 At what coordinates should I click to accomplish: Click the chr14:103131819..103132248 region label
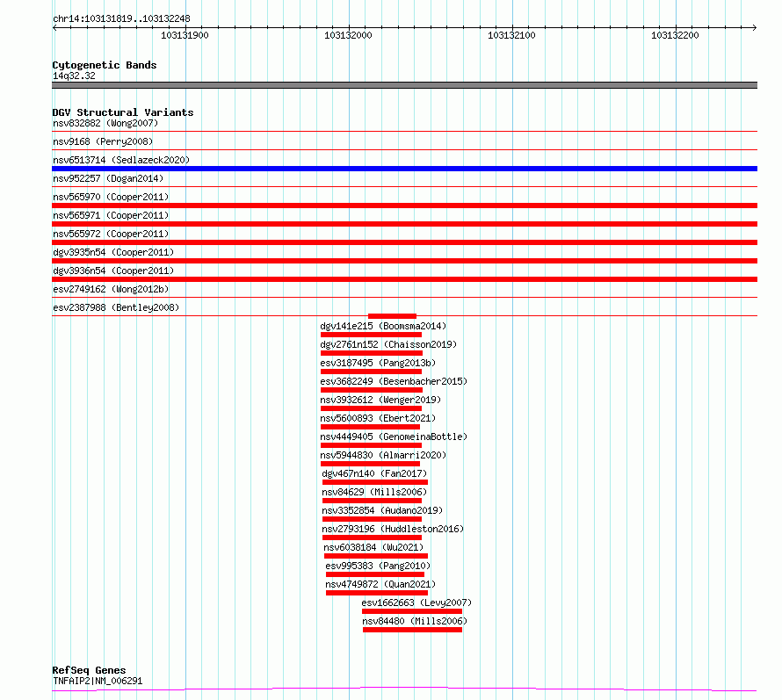point(121,18)
